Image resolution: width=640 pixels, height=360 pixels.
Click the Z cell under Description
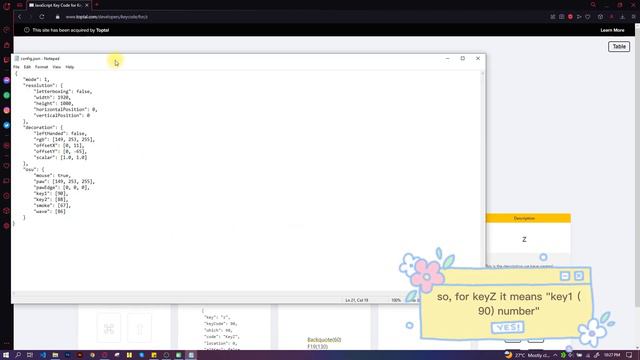click(528, 239)
